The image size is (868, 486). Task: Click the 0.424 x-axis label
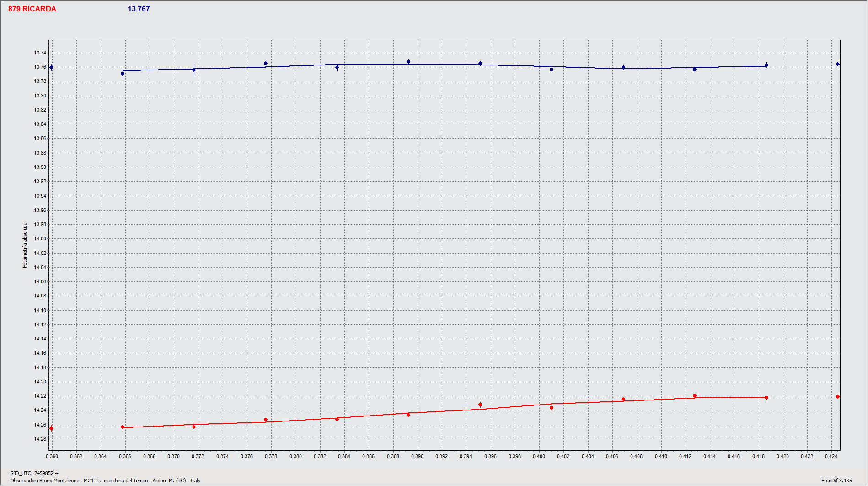click(x=831, y=456)
